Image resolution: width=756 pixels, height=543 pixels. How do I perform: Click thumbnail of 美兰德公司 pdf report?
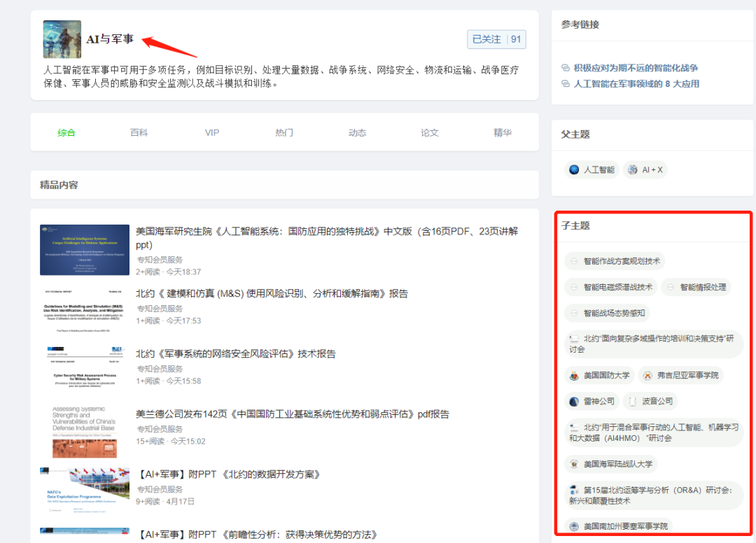(x=85, y=431)
